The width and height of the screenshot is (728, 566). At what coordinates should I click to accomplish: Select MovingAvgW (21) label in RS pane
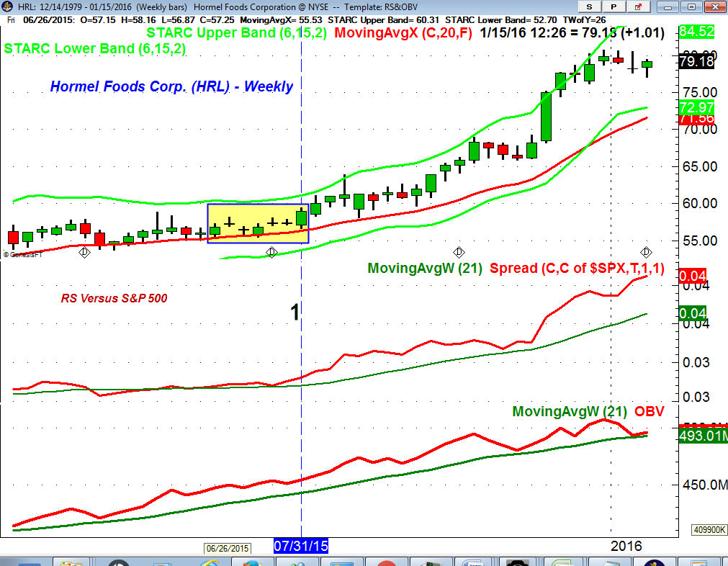tap(425, 269)
